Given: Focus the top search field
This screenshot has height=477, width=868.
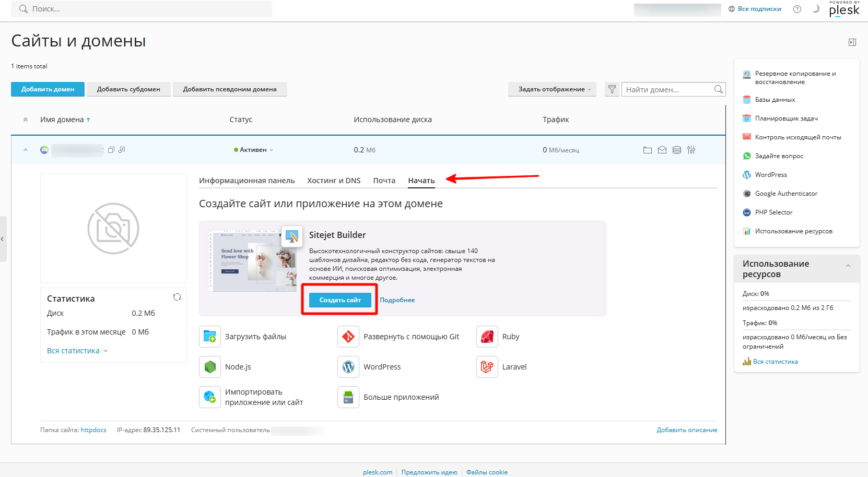Looking at the screenshot, I should [x=142, y=9].
